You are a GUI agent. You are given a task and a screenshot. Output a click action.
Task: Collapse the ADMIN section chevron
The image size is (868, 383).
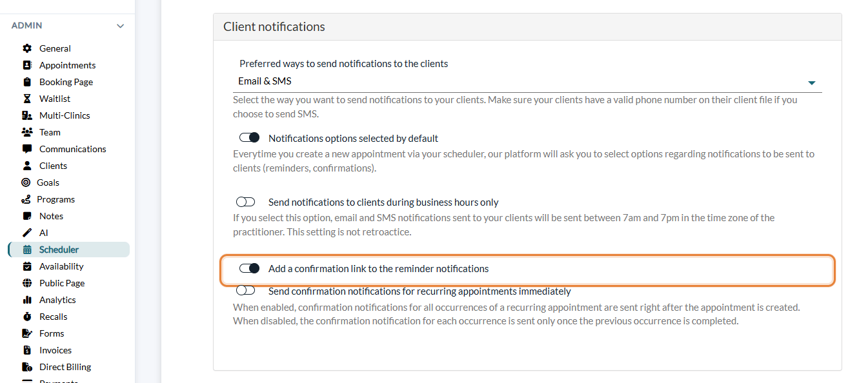point(120,26)
